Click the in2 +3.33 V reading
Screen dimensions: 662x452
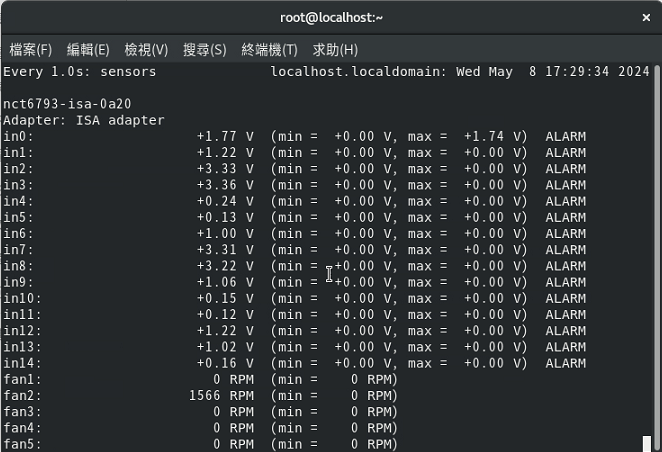[225, 169]
